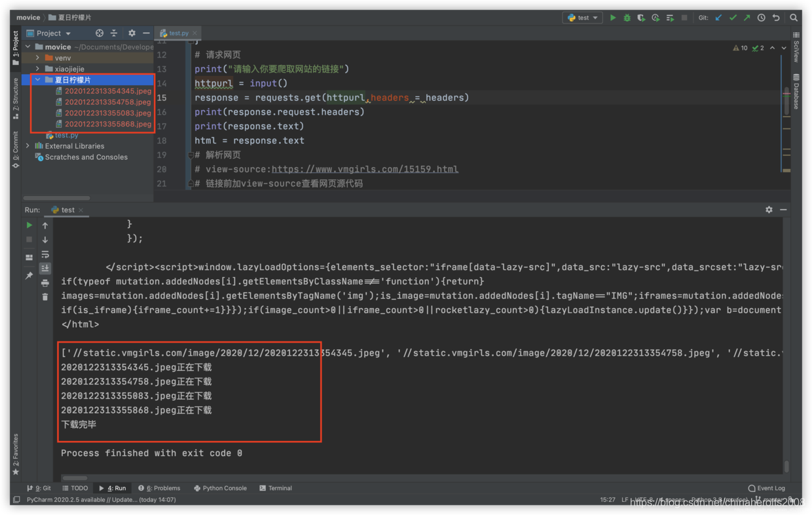
Task: Commit changes with Git checkmark icon
Action: (x=733, y=18)
